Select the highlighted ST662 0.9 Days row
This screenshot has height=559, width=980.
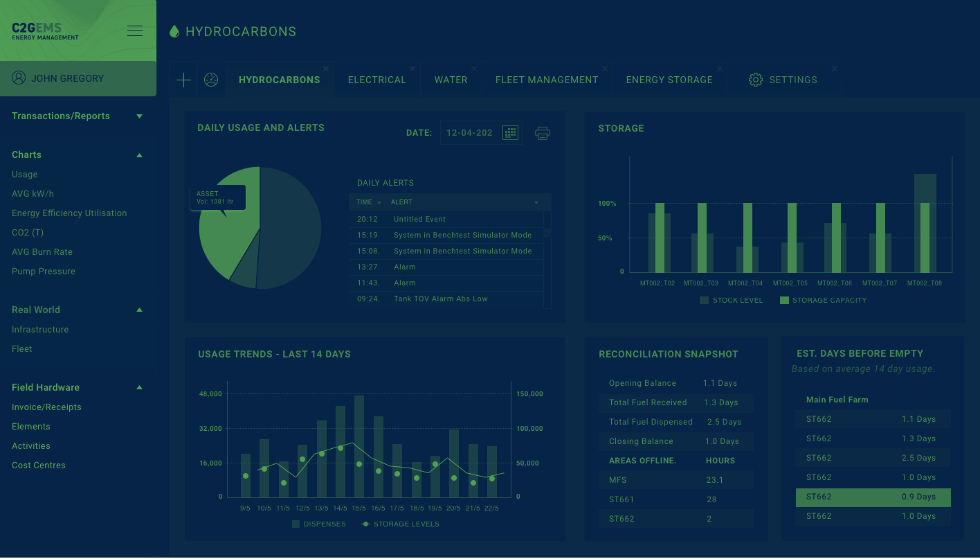873,497
